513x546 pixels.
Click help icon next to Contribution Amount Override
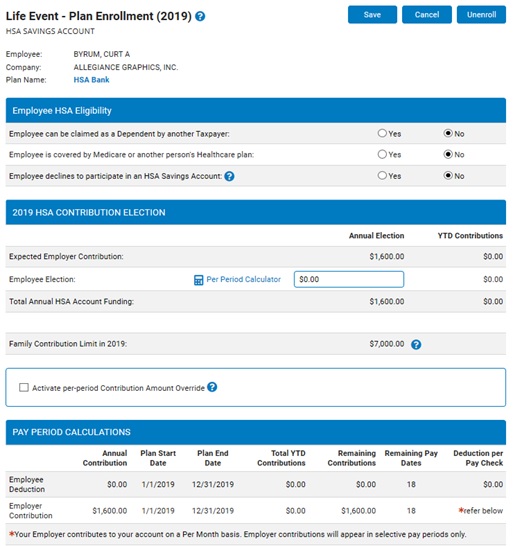pyautogui.click(x=212, y=387)
